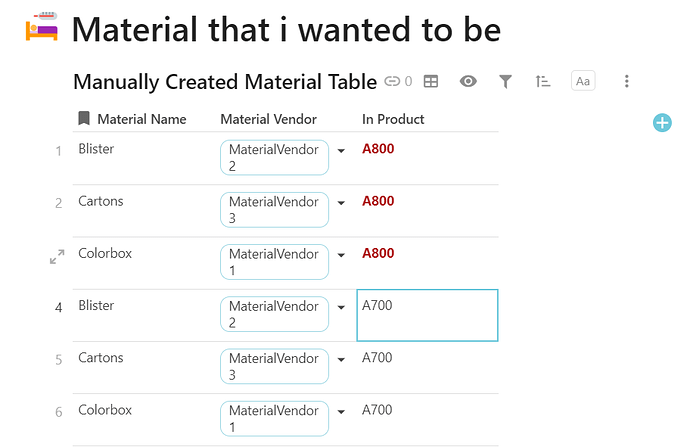Open the table layout options icon
This screenshot has width=690, height=447.
click(x=431, y=82)
